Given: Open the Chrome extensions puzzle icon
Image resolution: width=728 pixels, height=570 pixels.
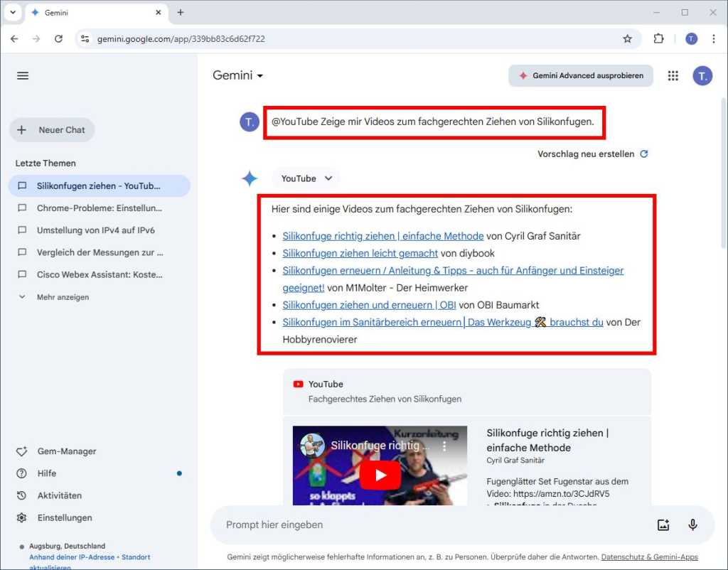Looking at the screenshot, I should (658, 39).
